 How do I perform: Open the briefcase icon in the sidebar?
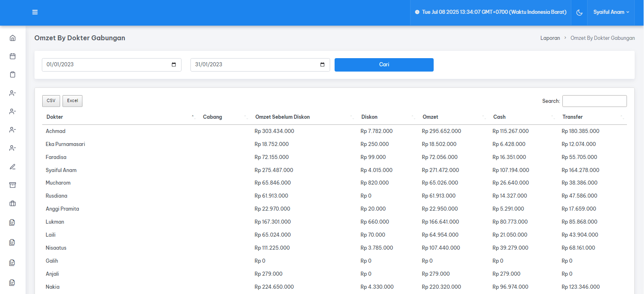(x=13, y=203)
